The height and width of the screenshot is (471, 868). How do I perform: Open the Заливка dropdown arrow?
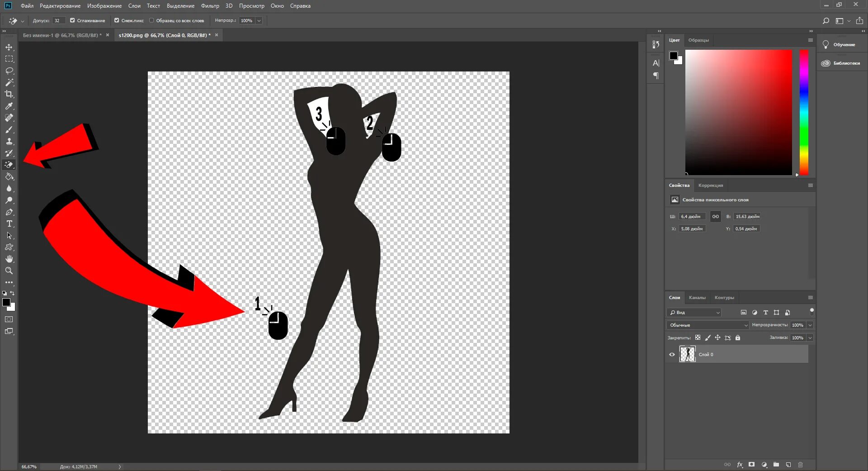tap(810, 338)
